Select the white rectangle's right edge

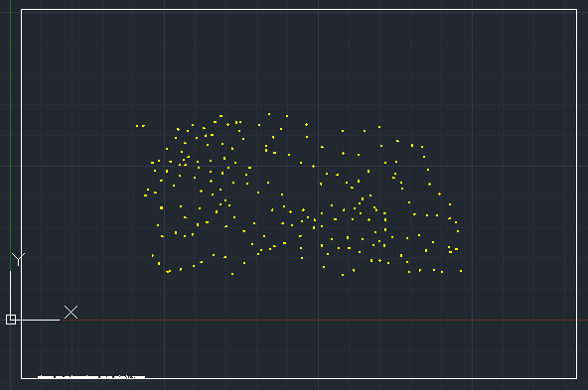(x=576, y=194)
